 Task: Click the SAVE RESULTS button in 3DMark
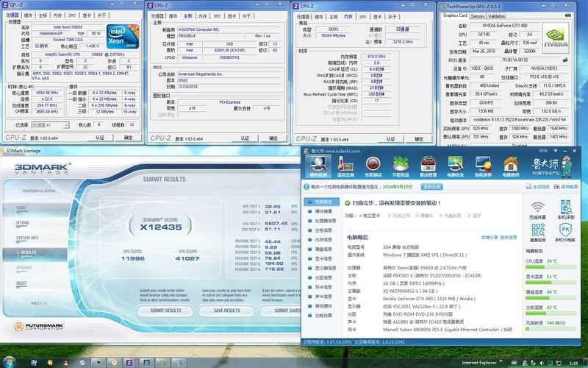coord(226,311)
